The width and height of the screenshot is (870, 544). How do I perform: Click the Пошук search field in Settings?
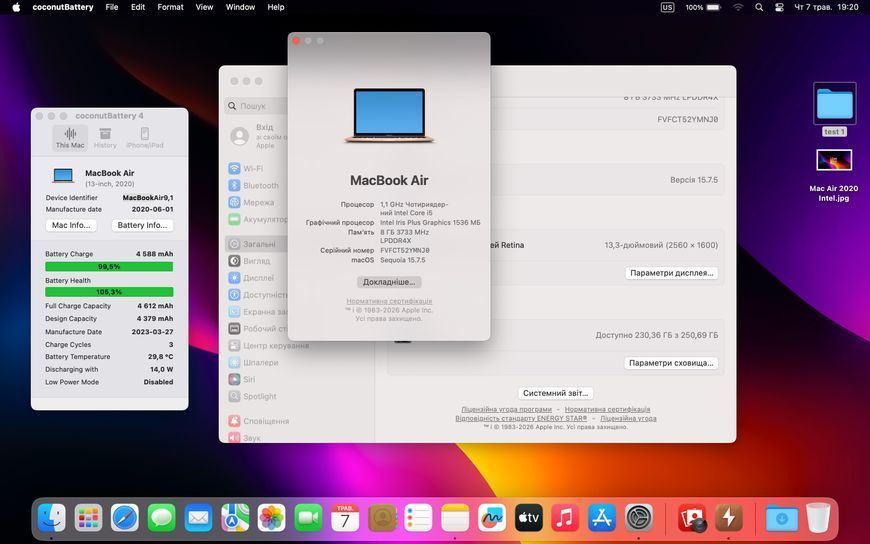257,105
